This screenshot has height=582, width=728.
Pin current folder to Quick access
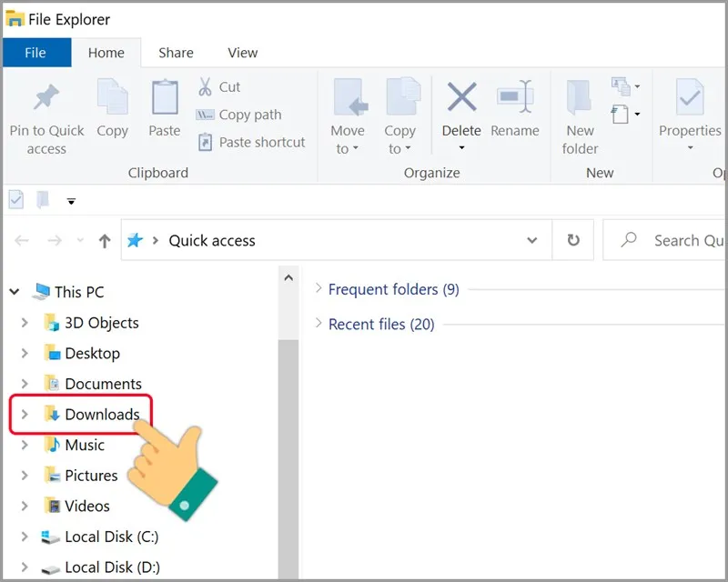tap(45, 116)
